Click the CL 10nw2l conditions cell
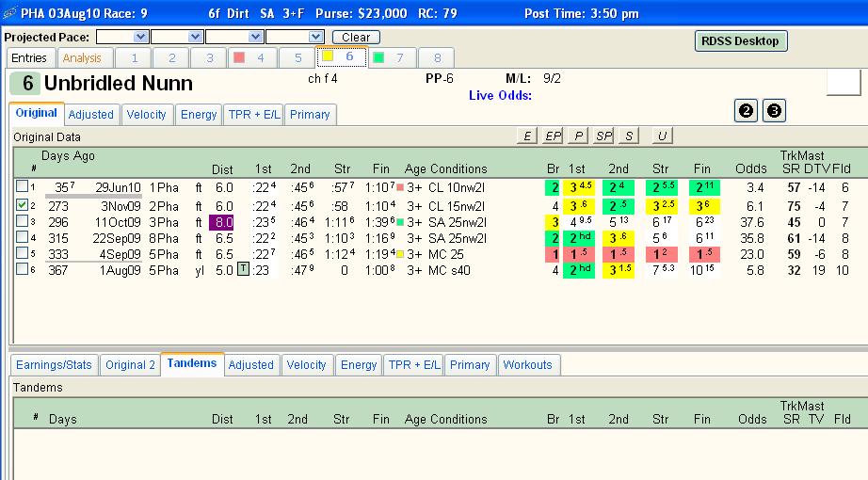Image resolution: width=868 pixels, height=480 pixels. click(457, 187)
